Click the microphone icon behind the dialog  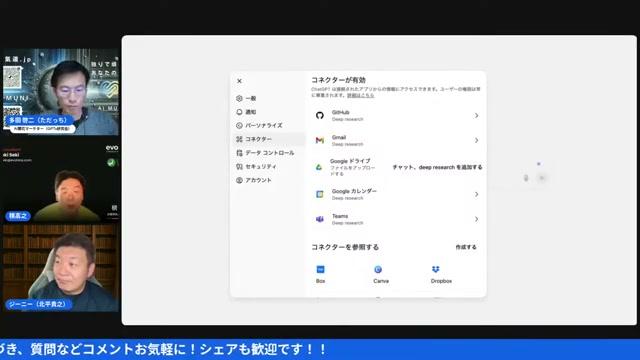click(x=526, y=178)
